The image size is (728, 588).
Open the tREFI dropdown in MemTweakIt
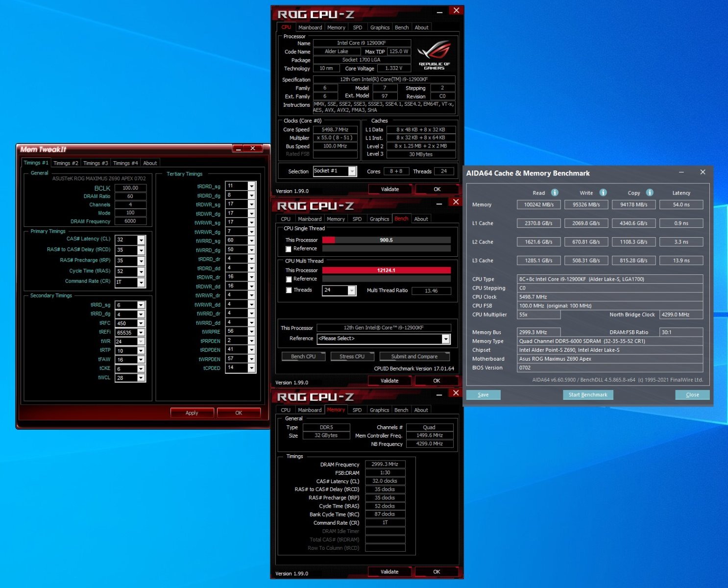pyautogui.click(x=141, y=332)
